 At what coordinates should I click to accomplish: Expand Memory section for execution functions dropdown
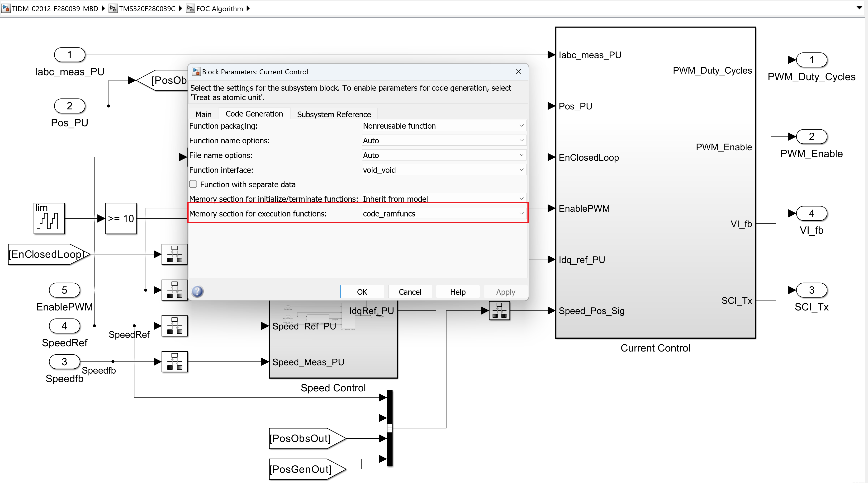pyautogui.click(x=443, y=214)
